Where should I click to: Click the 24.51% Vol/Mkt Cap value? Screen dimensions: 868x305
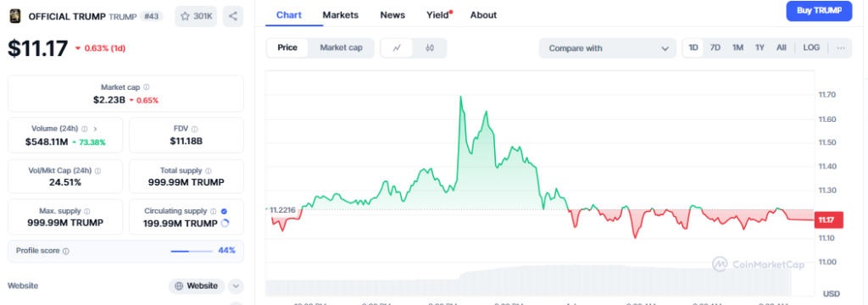(x=64, y=182)
